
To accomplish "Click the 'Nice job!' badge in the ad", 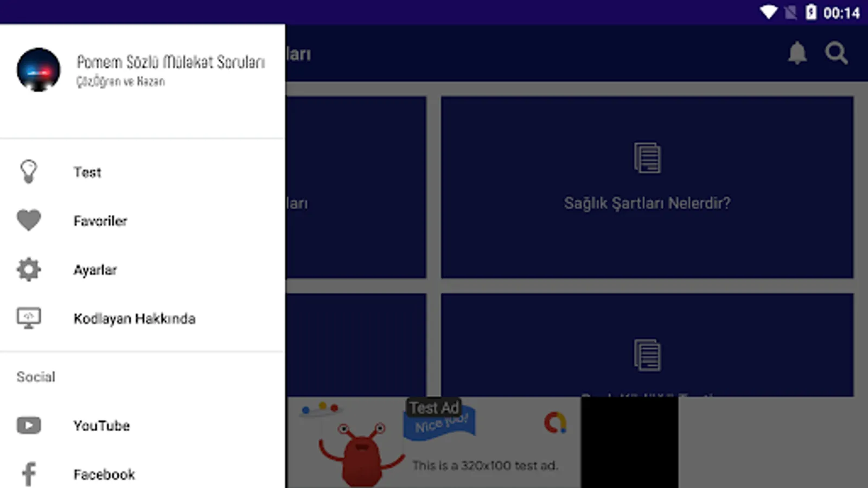I will click(x=441, y=423).
